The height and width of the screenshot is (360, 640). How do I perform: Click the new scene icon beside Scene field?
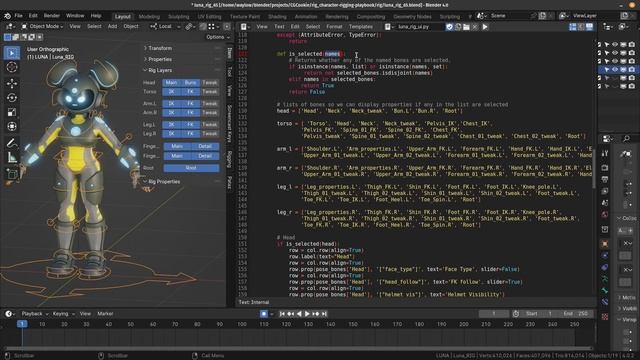click(x=542, y=16)
